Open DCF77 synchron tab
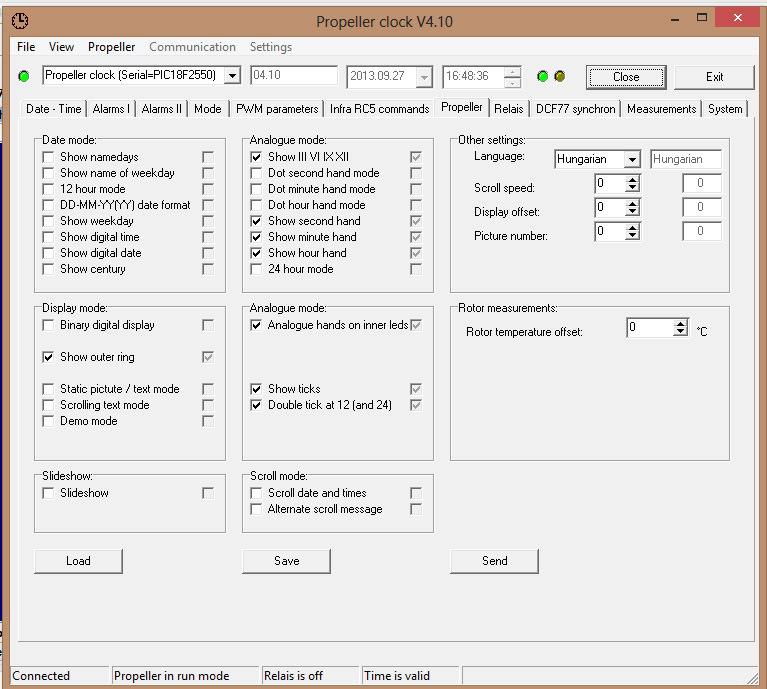This screenshot has width=767, height=689. [575, 109]
